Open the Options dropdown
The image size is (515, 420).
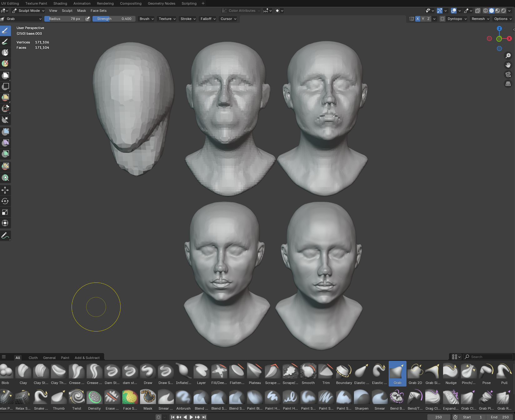(x=503, y=19)
